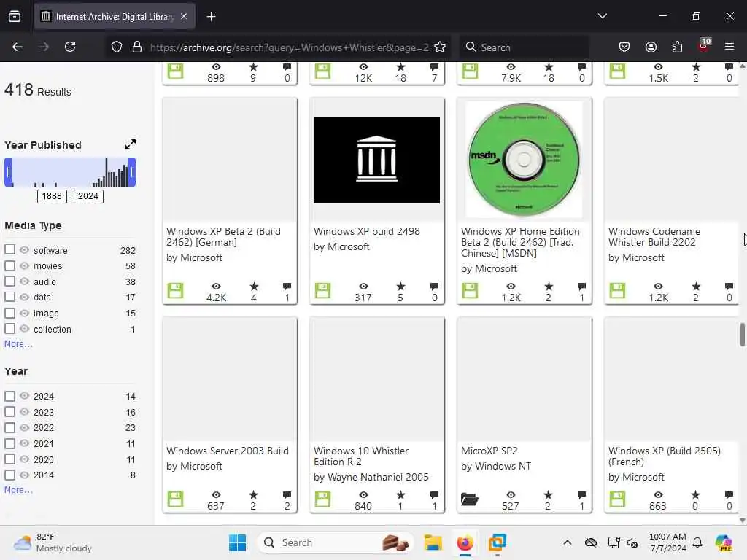Hide 2021 results with eye icon
The width and height of the screenshot is (747, 560).
pos(24,443)
